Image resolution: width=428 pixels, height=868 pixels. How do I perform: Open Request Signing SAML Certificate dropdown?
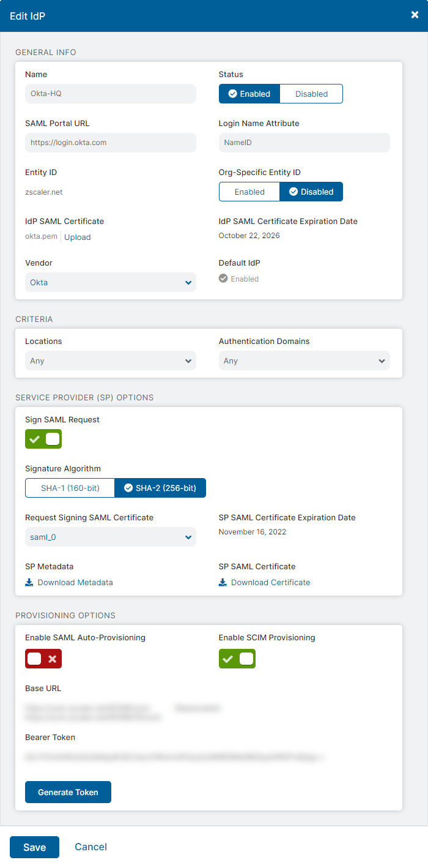pyautogui.click(x=111, y=537)
